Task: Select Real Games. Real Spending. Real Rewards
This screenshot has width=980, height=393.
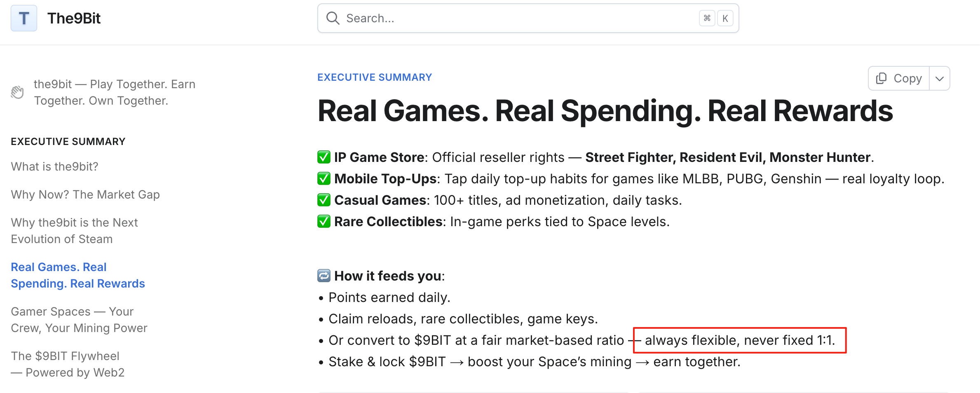Action: [78, 275]
